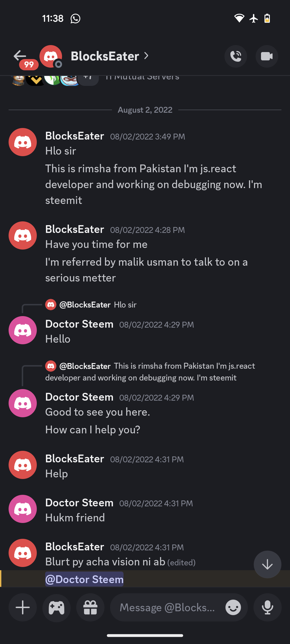Go back using the arrow icon
This screenshot has width=290, height=644.
[20, 56]
